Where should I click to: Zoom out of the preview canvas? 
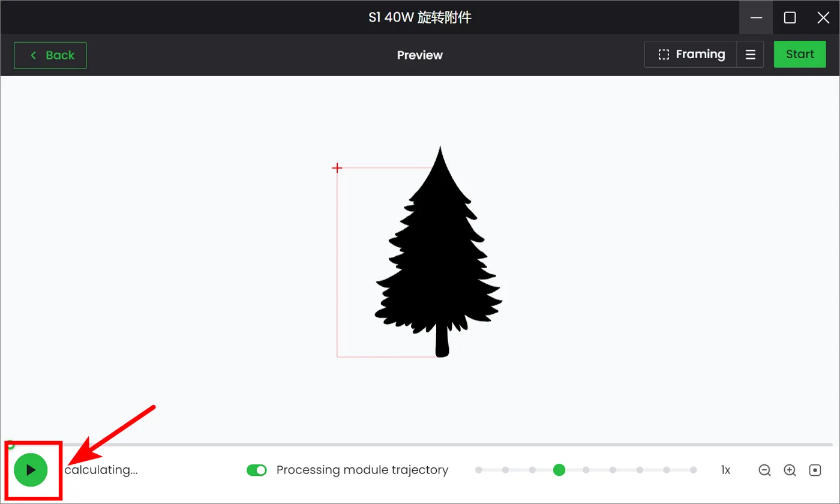click(764, 470)
